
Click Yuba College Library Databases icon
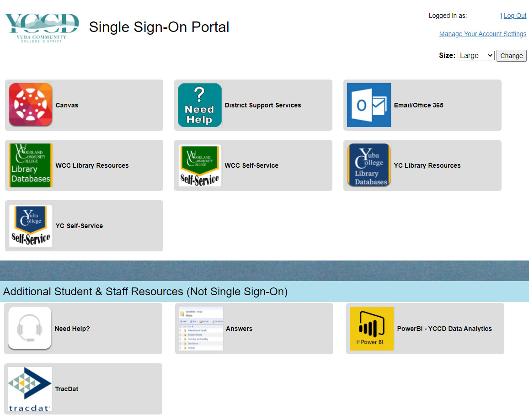pyautogui.click(x=369, y=165)
